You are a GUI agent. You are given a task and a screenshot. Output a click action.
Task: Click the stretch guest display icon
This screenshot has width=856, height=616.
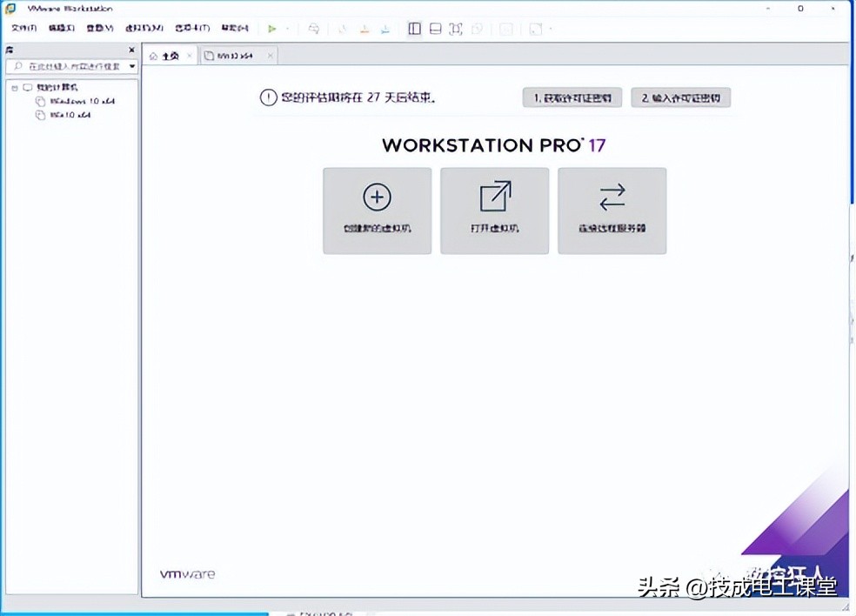pos(536,29)
